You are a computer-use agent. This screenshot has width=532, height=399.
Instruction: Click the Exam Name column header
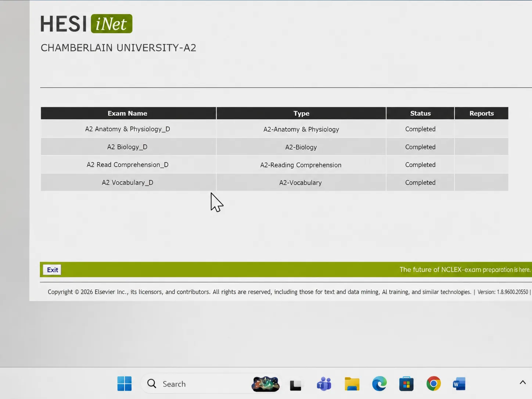click(128, 113)
